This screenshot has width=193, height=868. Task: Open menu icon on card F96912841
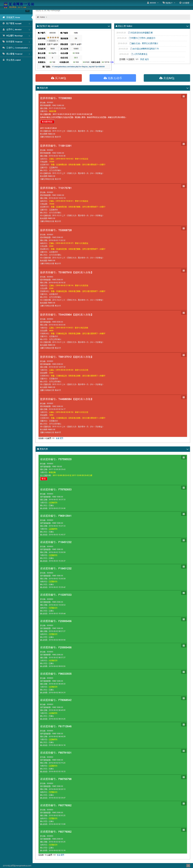pyautogui.click(x=184, y=514)
